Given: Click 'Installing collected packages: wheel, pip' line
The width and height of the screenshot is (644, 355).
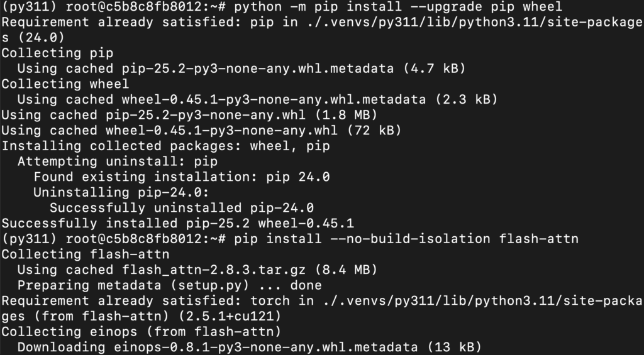Looking at the screenshot, I should (165, 146).
